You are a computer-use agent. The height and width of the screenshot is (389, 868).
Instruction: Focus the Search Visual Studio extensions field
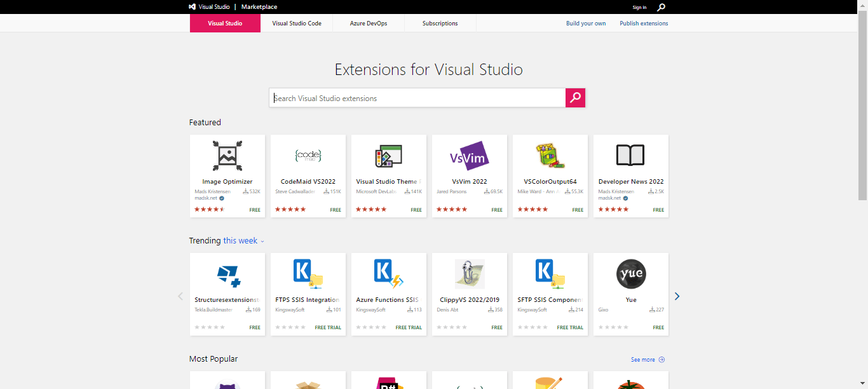point(416,98)
